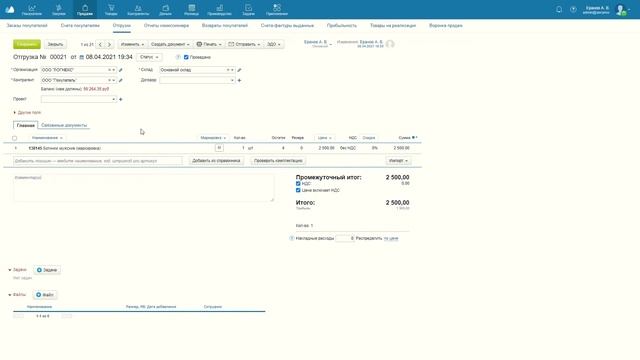This screenshot has height=360, width=640.
Task: Open the Розница section icon
Action: (191, 9)
